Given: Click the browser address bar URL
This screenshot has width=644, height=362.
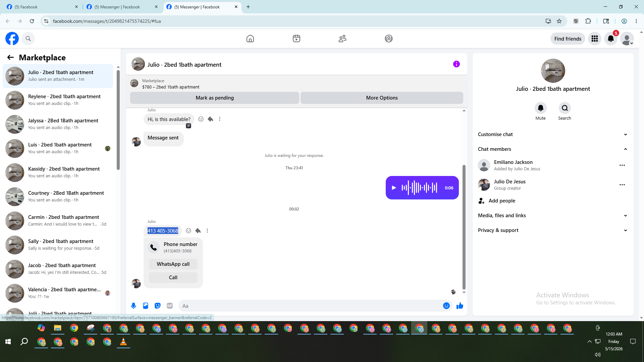Looking at the screenshot, I should pyautogui.click(x=107, y=21).
